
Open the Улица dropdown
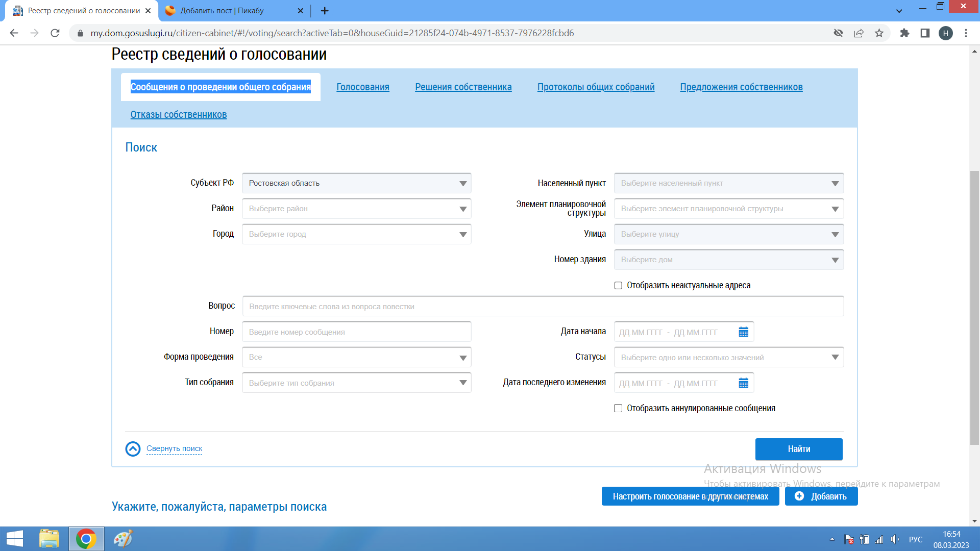(728, 234)
